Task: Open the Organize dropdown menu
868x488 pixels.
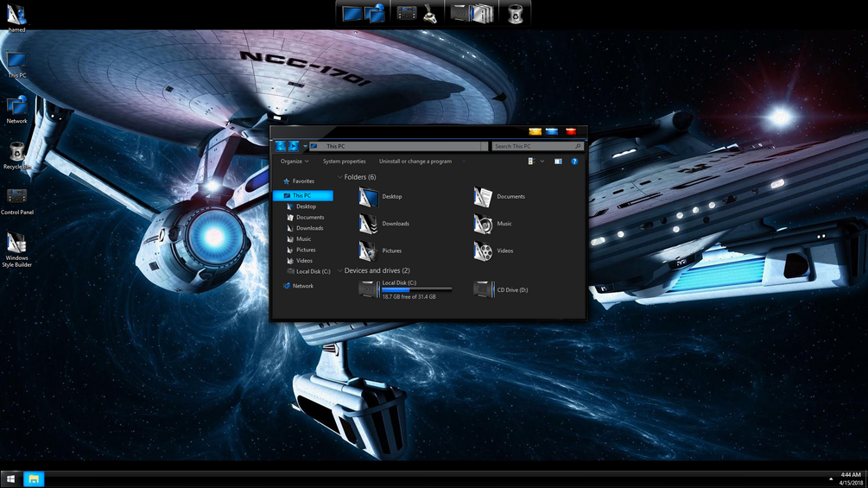Action: (295, 162)
